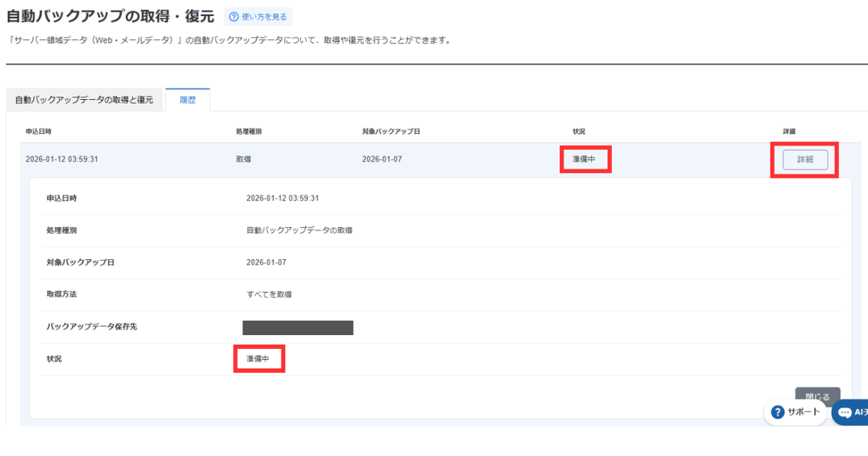Select the 取得 cell in the history row

pos(244,159)
